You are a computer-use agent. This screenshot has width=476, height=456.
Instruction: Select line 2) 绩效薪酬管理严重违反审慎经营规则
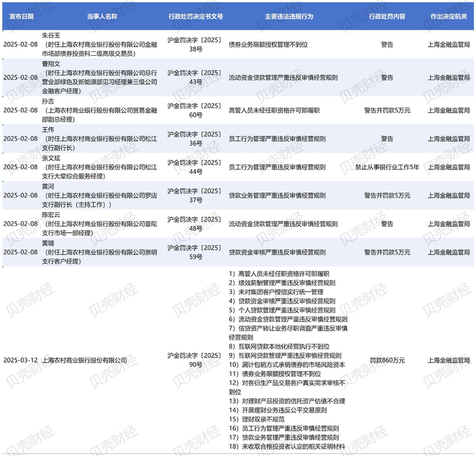pyautogui.click(x=282, y=283)
